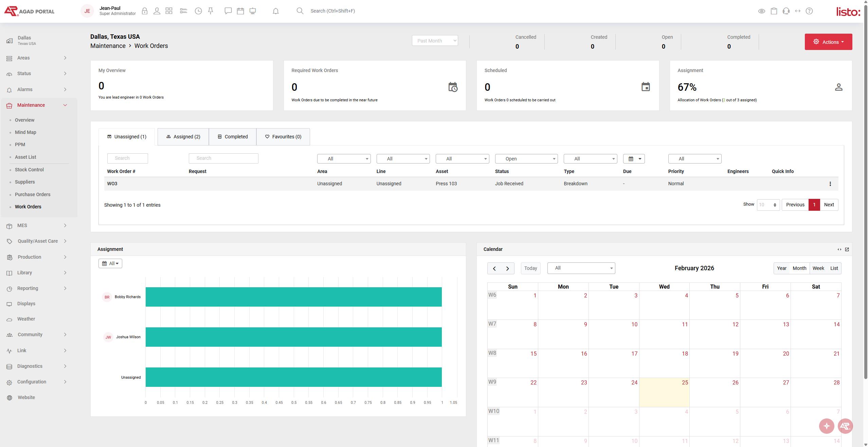
Task: Switch calendar to Week view
Action: point(818,268)
